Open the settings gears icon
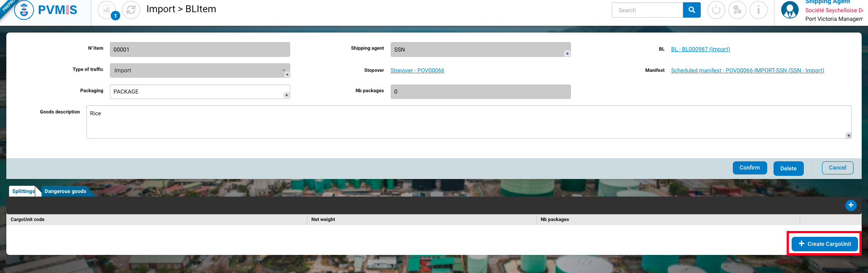Viewport: 868px width, 273px height. coord(737,10)
